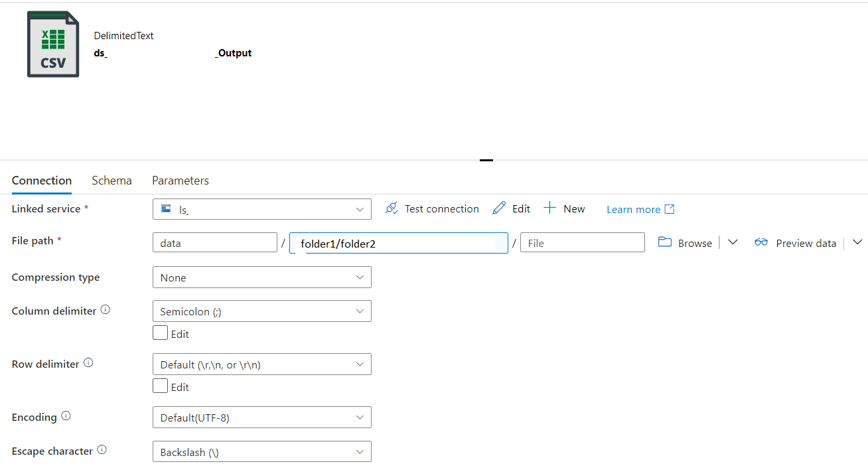The height and width of the screenshot is (464, 868).
Task: Open the Row delimiter Default dropdown
Action: pos(262,364)
